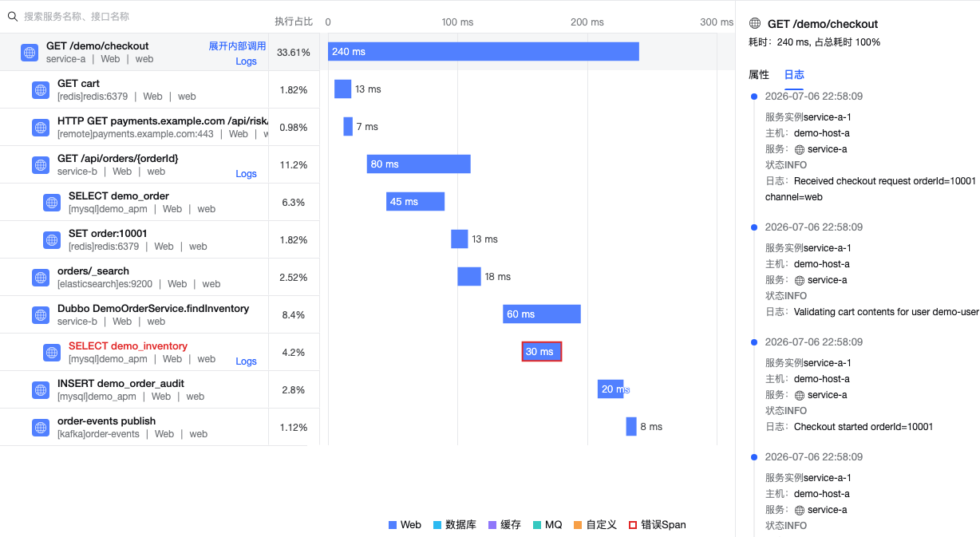Click the globe icon for GET /demo/checkout row
Image resolution: width=980 pixels, height=537 pixels.
[x=30, y=53]
